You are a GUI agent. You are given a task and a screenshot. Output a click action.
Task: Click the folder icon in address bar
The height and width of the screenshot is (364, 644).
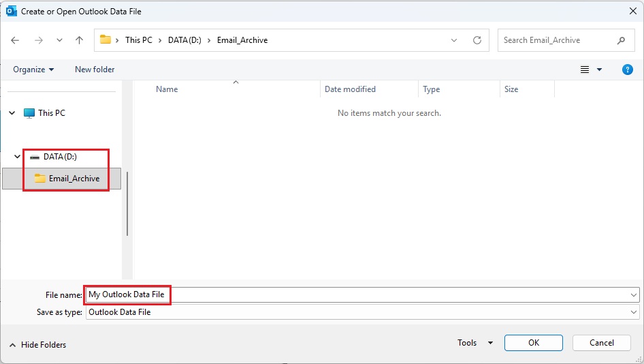click(x=106, y=40)
